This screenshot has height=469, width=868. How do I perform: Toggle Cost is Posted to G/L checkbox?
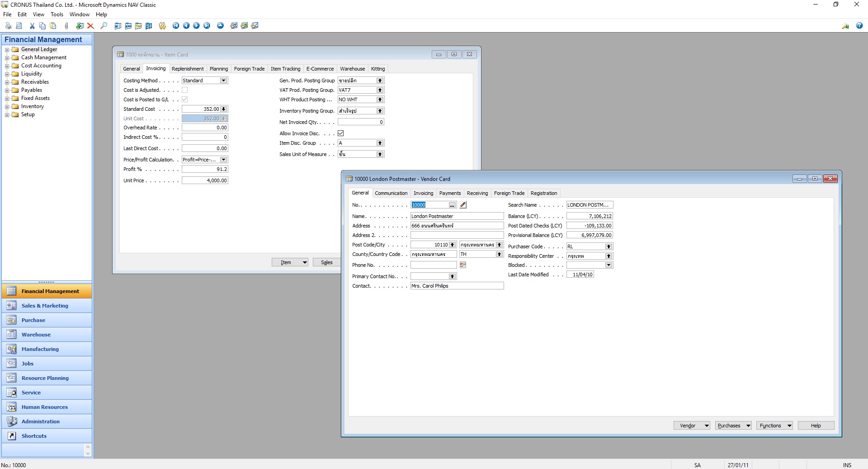(x=184, y=99)
